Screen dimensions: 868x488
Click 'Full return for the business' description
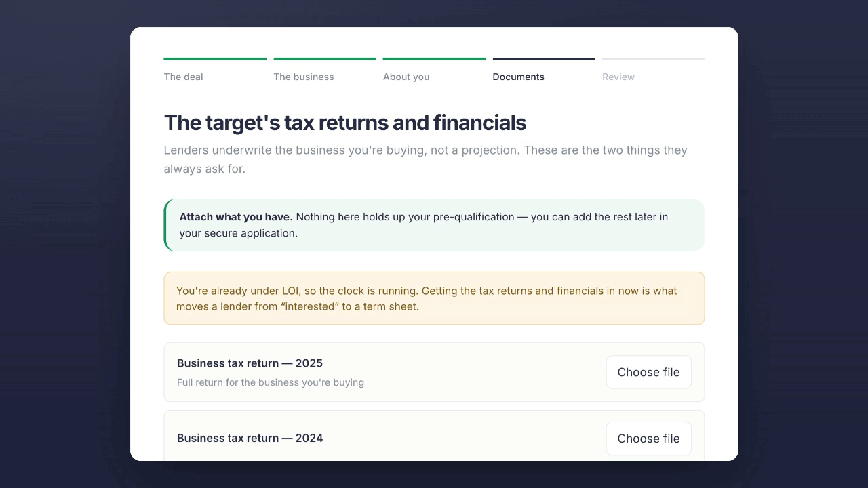pos(271,382)
